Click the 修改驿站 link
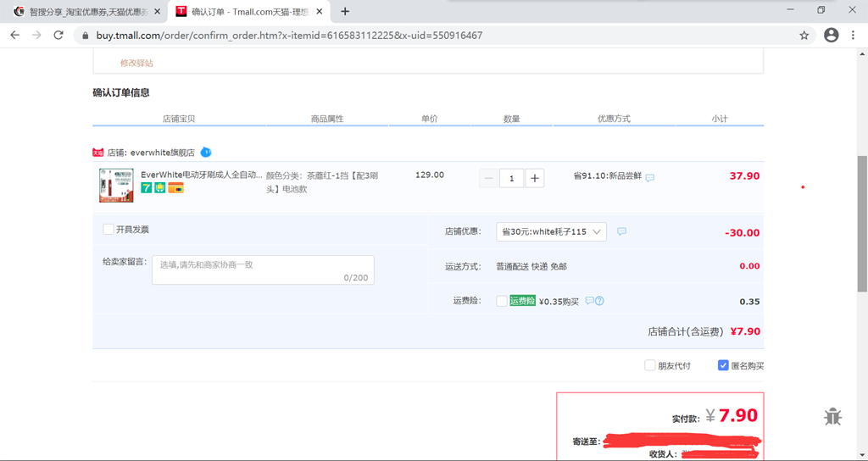 click(136, 64)
